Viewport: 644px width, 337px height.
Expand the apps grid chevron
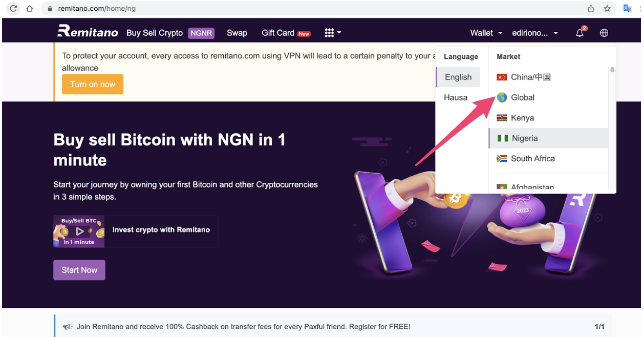[x=339, y=32]
